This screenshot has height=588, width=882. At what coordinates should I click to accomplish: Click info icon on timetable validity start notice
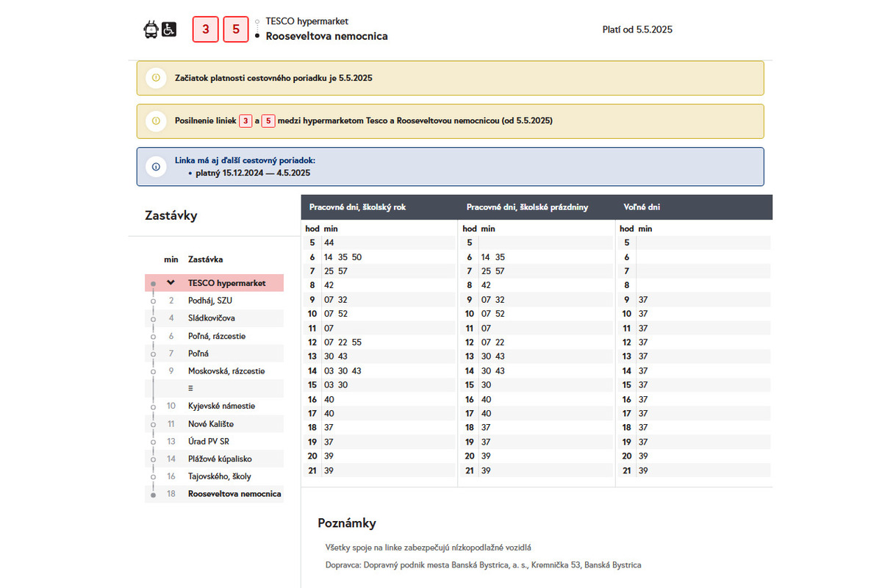[156, 78]
